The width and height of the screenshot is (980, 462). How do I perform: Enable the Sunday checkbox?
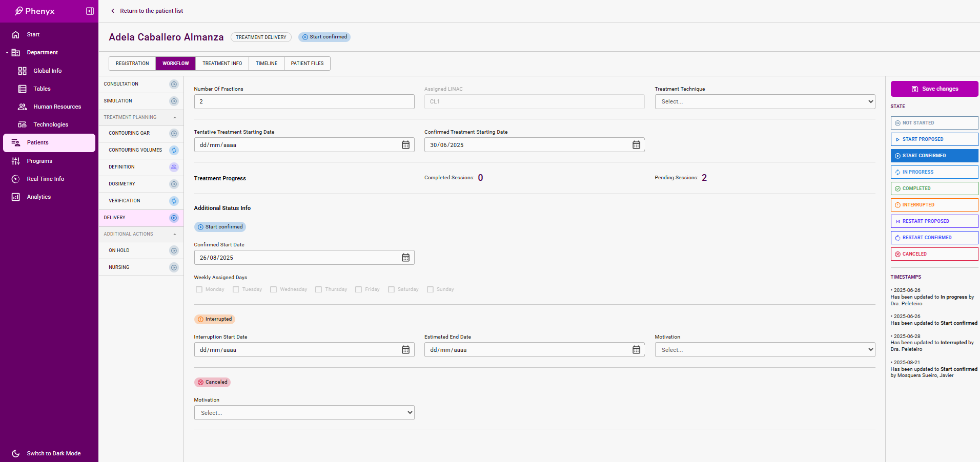pyautogui.click(x=430, y=290)
